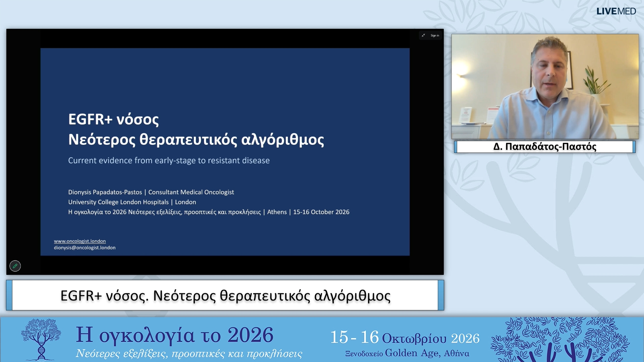
Task: Click the banner title Η ογκολογία το 2026
Action: (174, 335)
